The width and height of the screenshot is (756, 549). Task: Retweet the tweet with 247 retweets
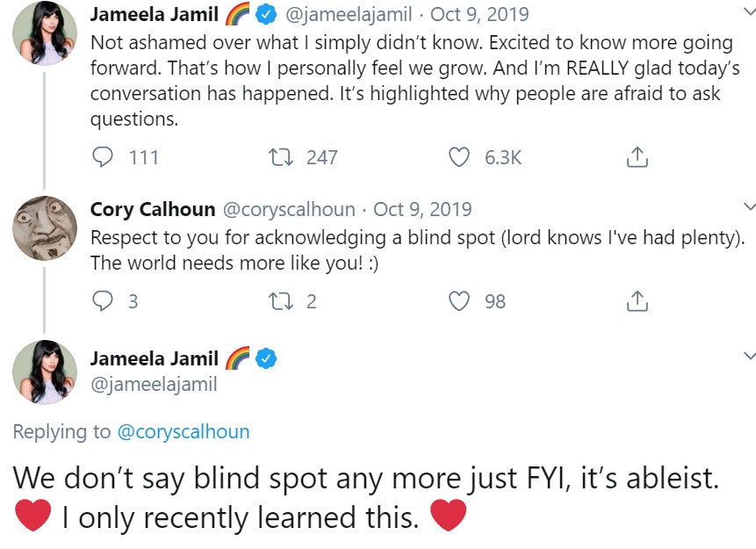click(281, 157)
